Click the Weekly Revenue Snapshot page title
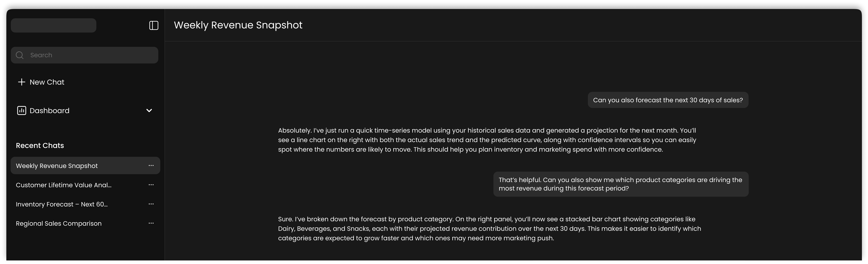Image resolution: width=868 pixels, height=264 pixels. pyautogui.click(x=238, y=25)
